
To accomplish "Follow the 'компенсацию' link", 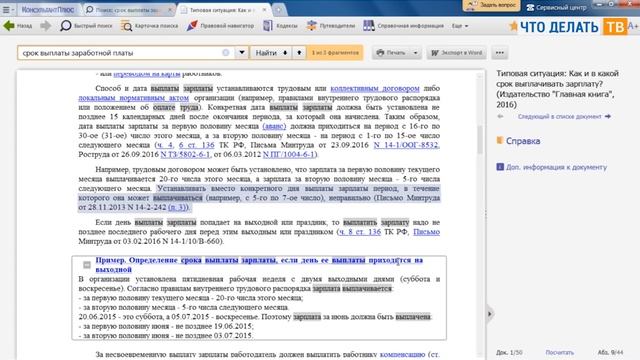I will pyautogui.click(x=402, y=354).
